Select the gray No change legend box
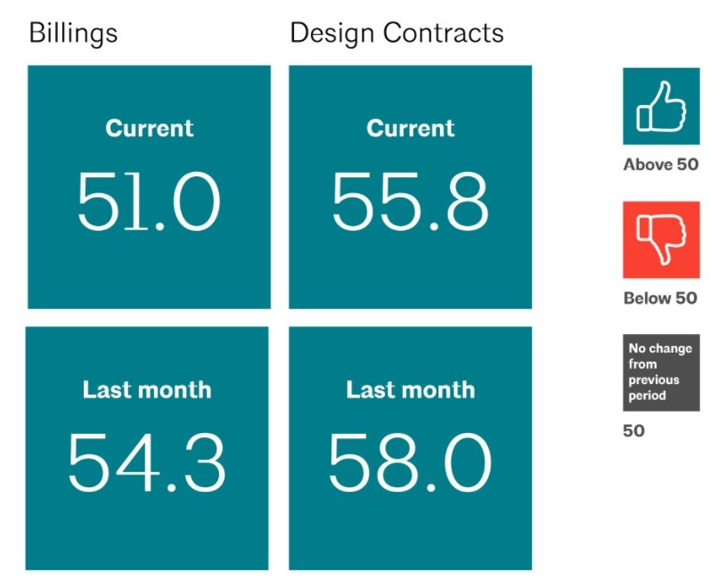This screenshot has height=588, width=710. (661, 372)
